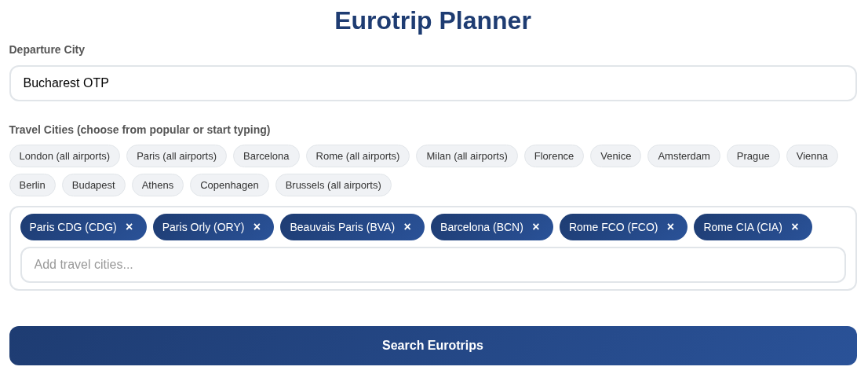Add Venice as a travel city
This screenshot has width=868, height=374.
tap(615, 156)
